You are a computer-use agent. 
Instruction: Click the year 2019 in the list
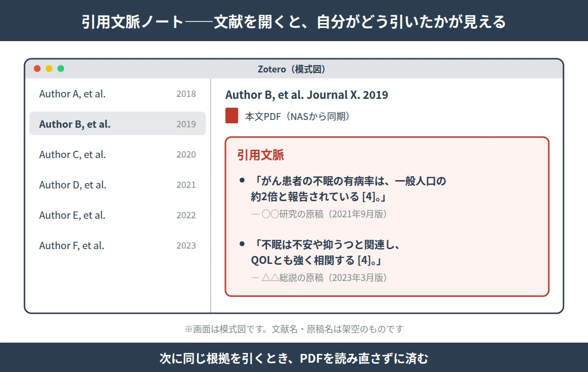click(186, 124)
